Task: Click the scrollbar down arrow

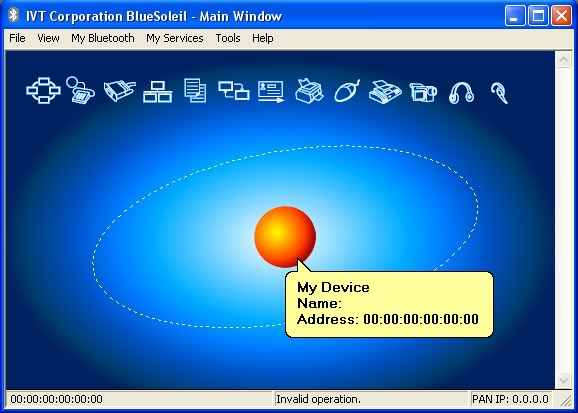Action: click(564, 380)
